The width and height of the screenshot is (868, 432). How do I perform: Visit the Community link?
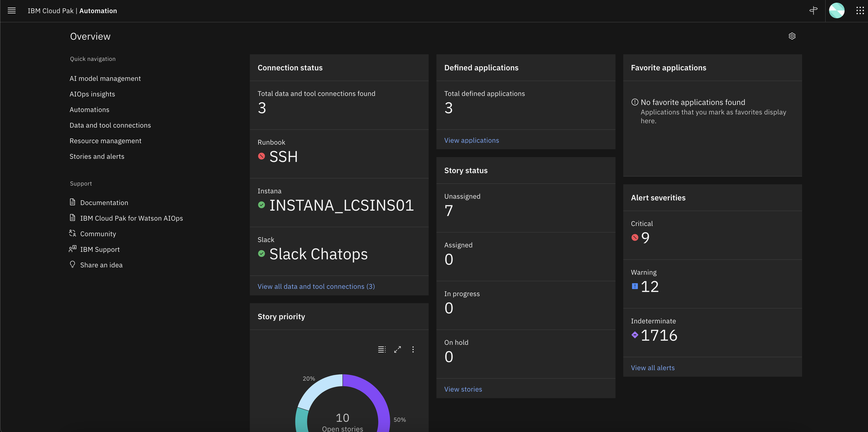click(x=98, y=234)
